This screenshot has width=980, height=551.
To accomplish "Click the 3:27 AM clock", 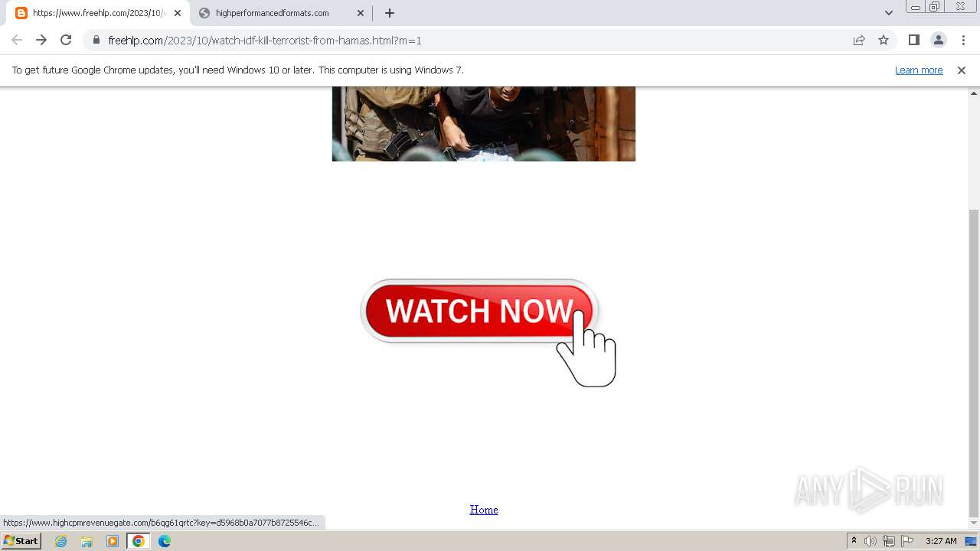I will point(941,541).
